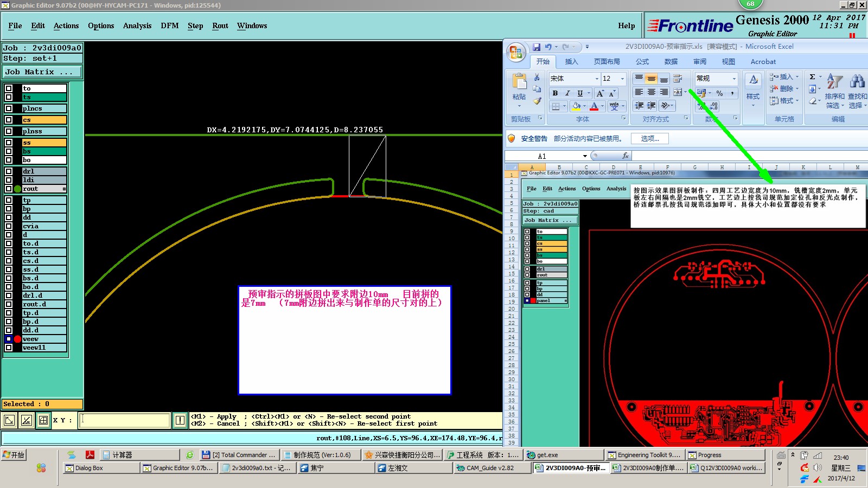Click the X Y coordinate input field

pos(124,420)
